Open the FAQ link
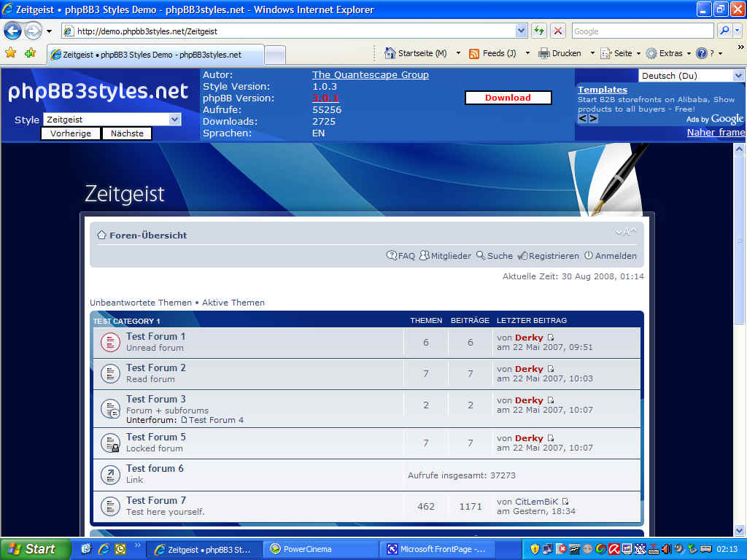 (400, 256)
